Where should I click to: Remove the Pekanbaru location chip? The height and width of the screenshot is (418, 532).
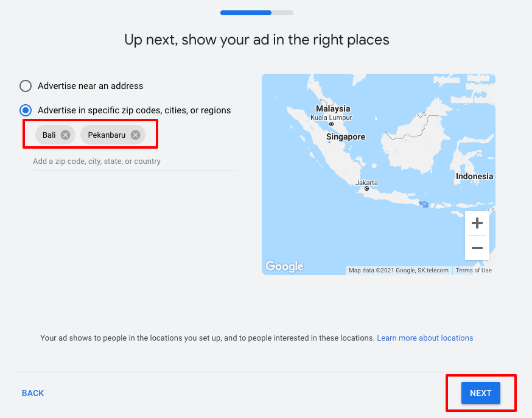[x=135, y=135]
